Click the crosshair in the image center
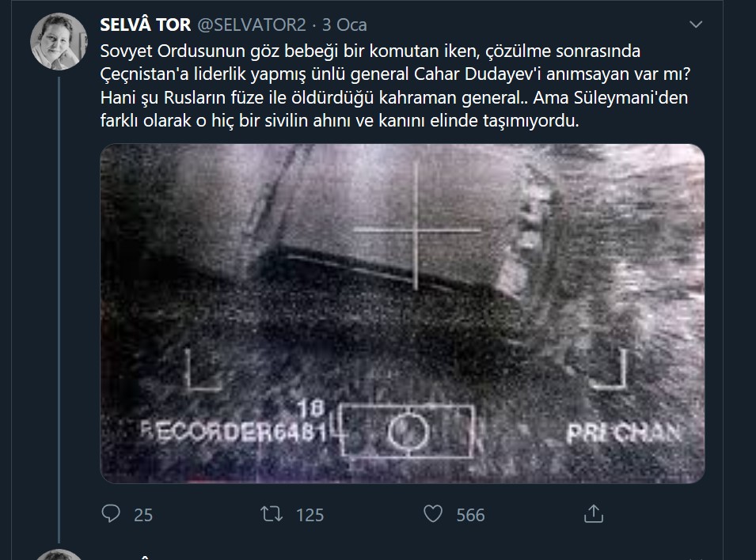This screenshot has height=560, width=756. click(416, 230)
